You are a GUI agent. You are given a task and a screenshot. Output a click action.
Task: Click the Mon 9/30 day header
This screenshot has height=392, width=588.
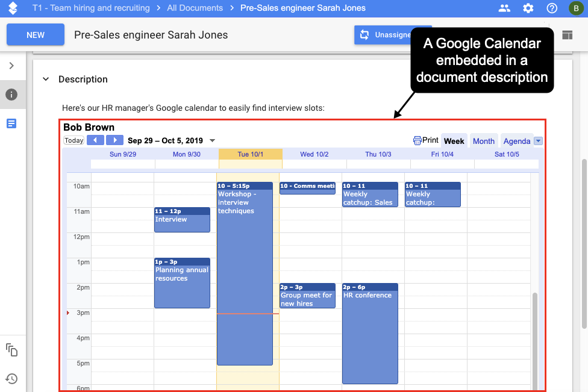point(187,154)
